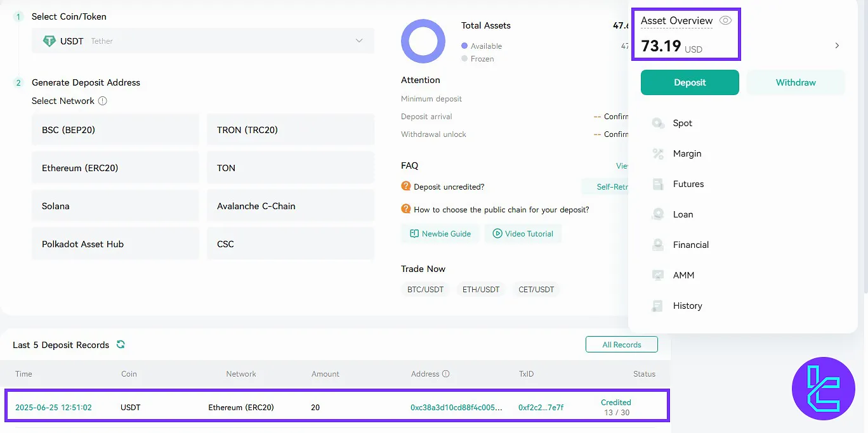
Task: Click the Select Network info icon
Action: pos(103,101)
